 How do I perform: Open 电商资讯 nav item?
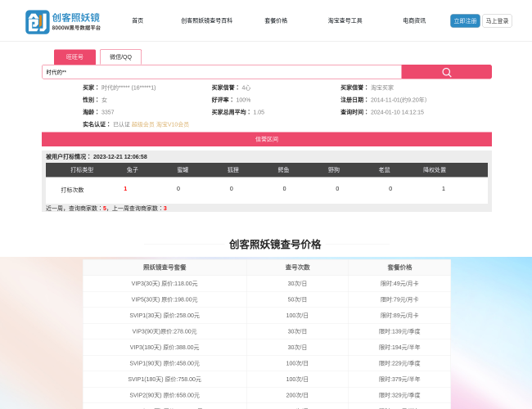414,20
